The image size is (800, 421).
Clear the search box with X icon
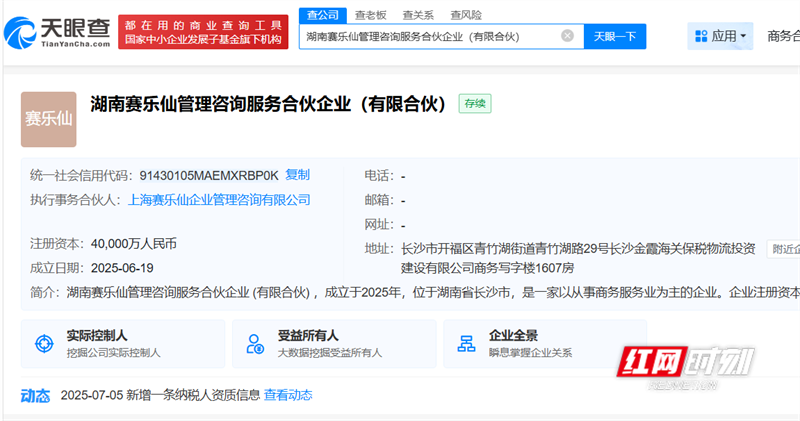(567, 36)
